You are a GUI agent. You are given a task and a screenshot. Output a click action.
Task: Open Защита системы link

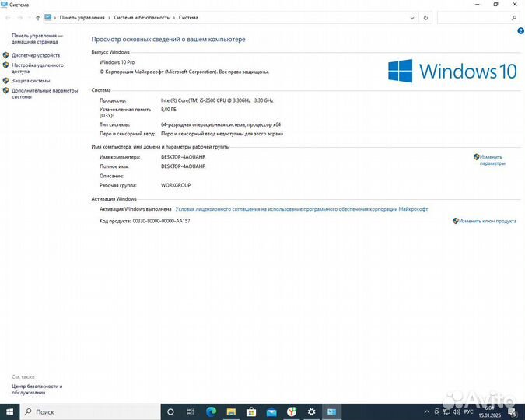coord(31,81)
